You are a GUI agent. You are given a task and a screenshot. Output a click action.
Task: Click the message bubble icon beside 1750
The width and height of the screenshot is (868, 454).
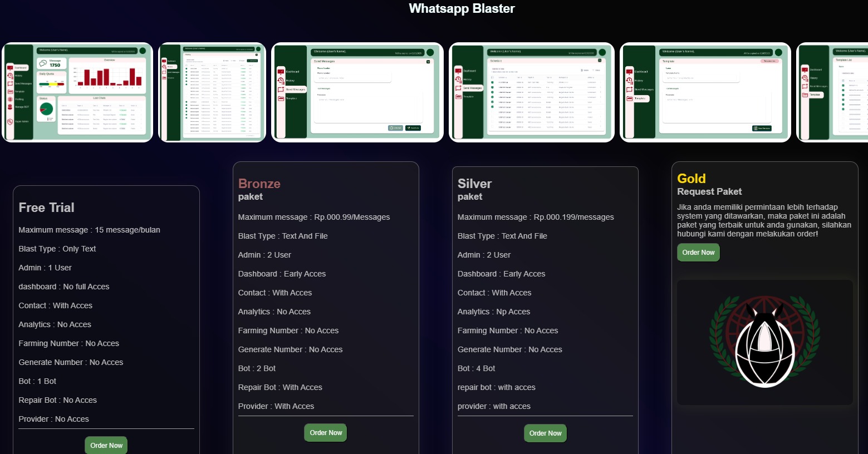click(43, 63)
